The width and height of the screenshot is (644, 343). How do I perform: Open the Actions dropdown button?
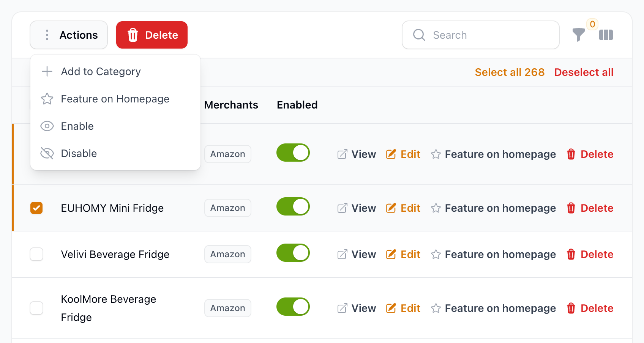tap(69, 35)
